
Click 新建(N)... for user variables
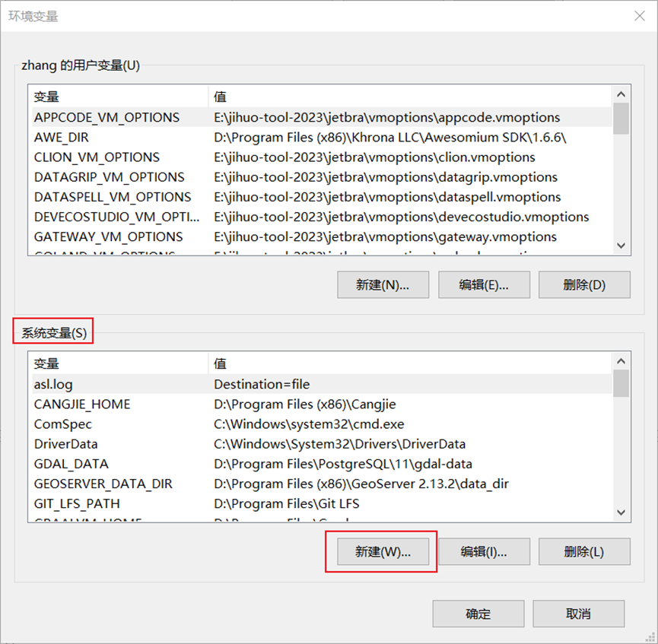[383, 285]
